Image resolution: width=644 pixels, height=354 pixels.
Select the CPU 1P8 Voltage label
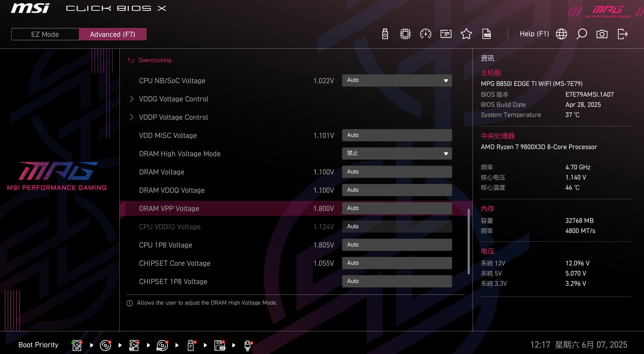coord(165,245)
